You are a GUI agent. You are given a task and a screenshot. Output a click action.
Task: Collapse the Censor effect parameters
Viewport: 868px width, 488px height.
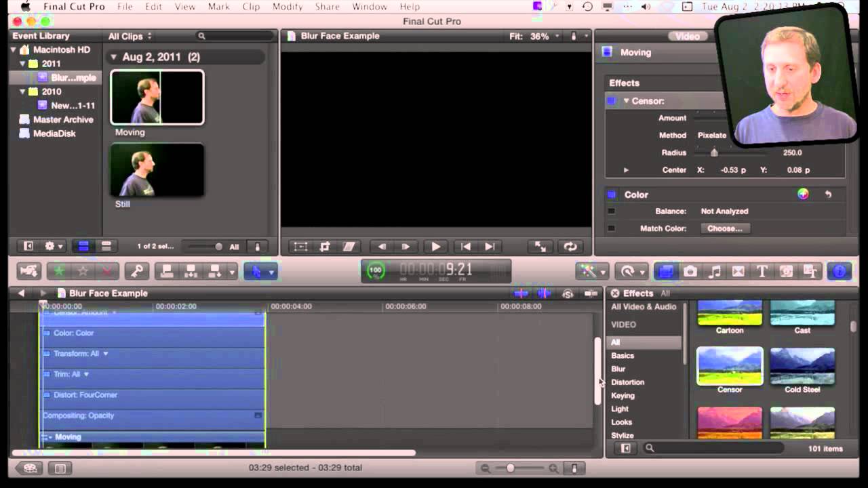tap(626, 101)
